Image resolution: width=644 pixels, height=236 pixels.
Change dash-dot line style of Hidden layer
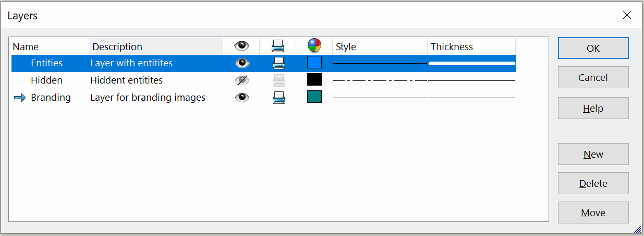pyautogui.click(x=380, y=80)
